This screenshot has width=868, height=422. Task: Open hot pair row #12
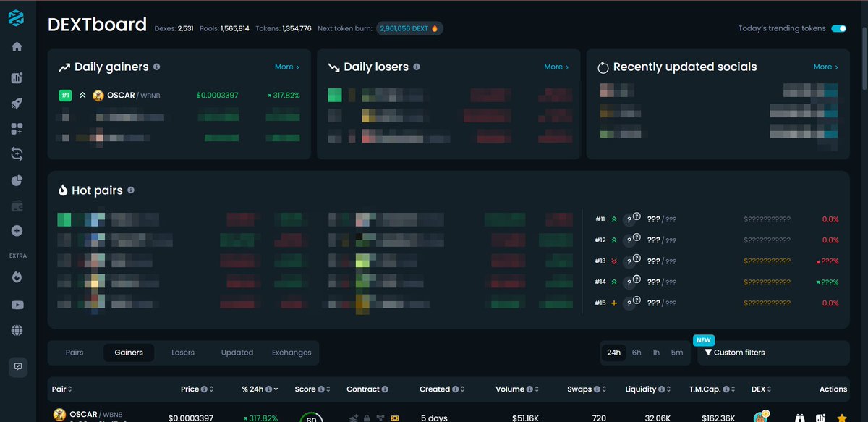click(717, 240)
